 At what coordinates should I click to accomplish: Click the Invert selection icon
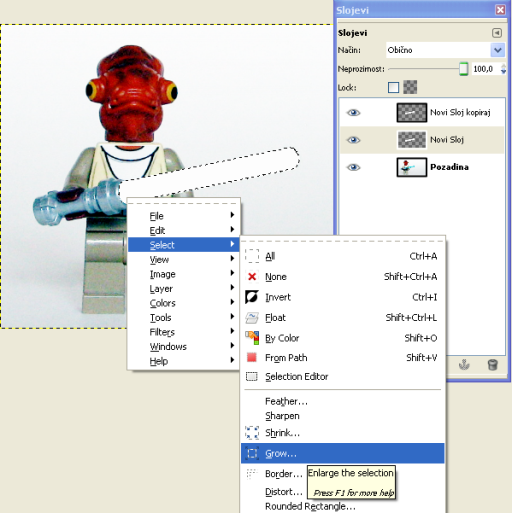point(252,297)
